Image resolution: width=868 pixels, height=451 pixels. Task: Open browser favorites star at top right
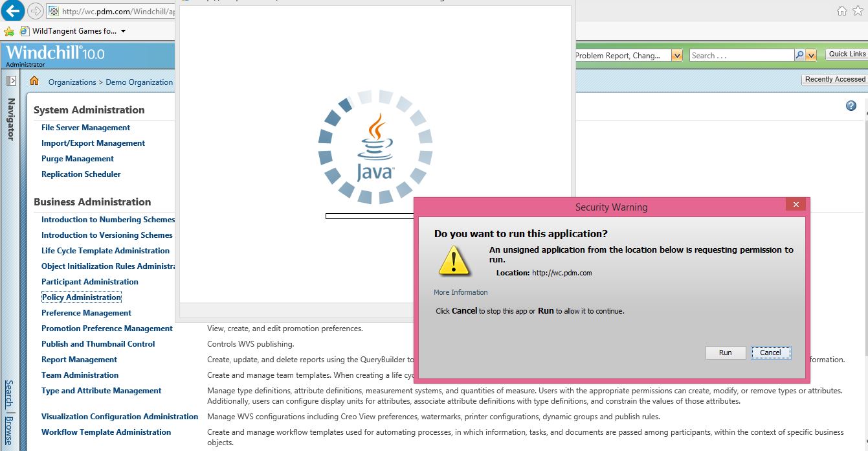[857, 11]
